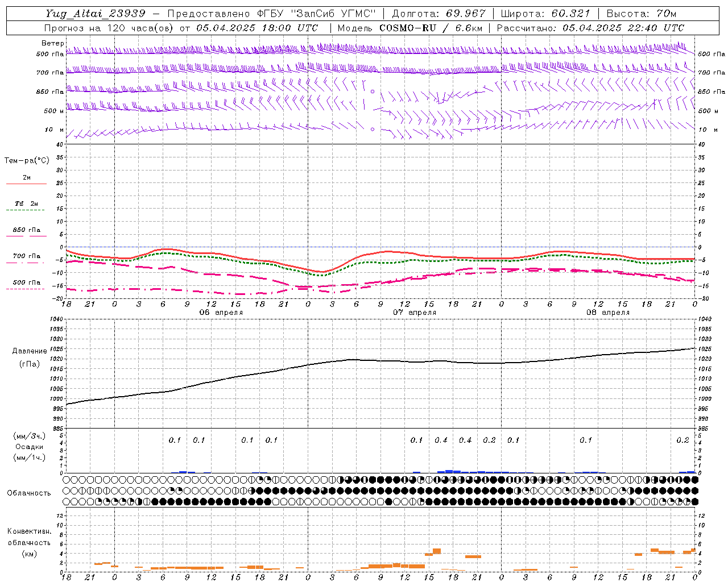Select the text Предоставлено ФГБУ "ЗапСиб УГМС"
Image resolution: width=728 pixels, height=582 pixels.
click(x=272, y=14)
